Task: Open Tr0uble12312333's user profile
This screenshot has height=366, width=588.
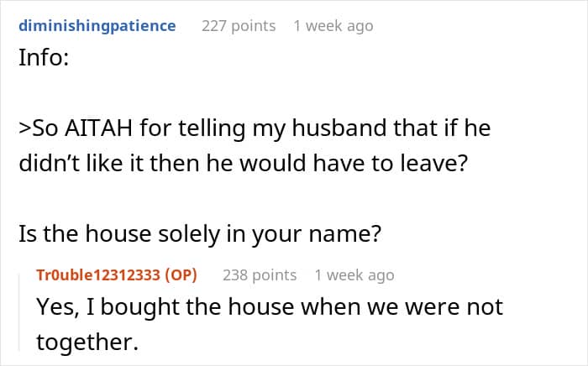Action: tap(98, 275)
